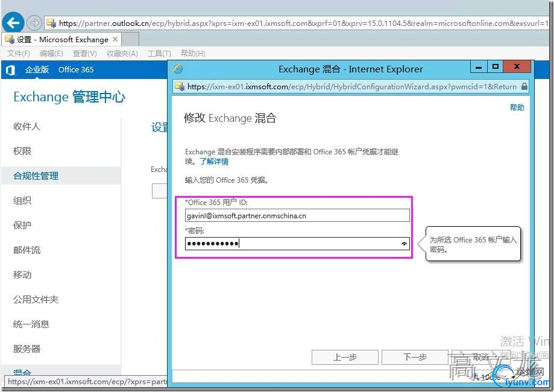The image size is (554, 392).
Task: Click the Exchange 管理中心 heading
Action: pos(69,97)
